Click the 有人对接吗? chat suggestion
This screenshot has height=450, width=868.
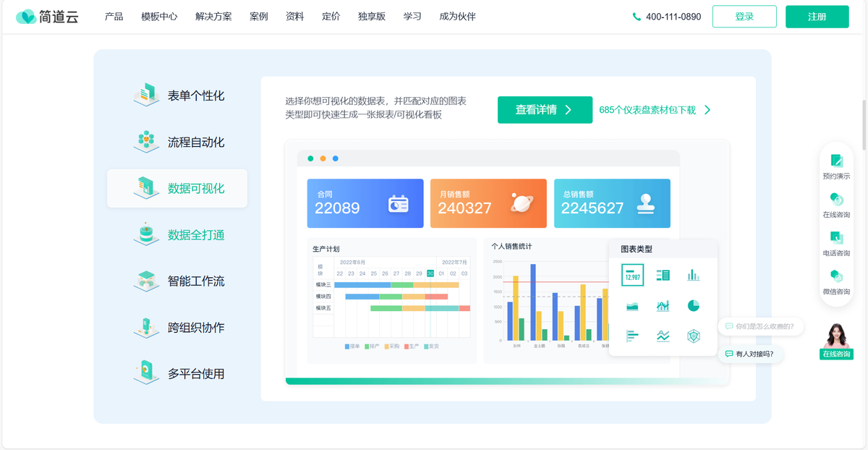pyautogui.click(x=750, y=354)
